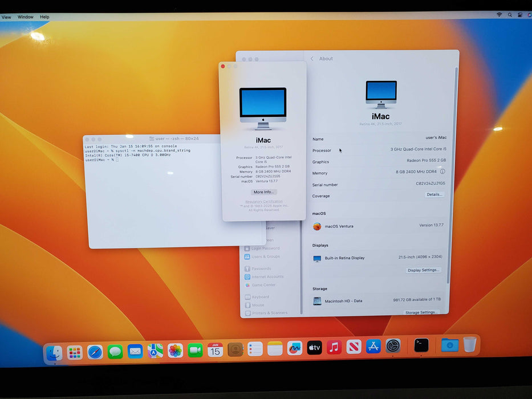Open News app in the Dock
The width and height of the screenshot is (532, 399).
click(354, 347)
